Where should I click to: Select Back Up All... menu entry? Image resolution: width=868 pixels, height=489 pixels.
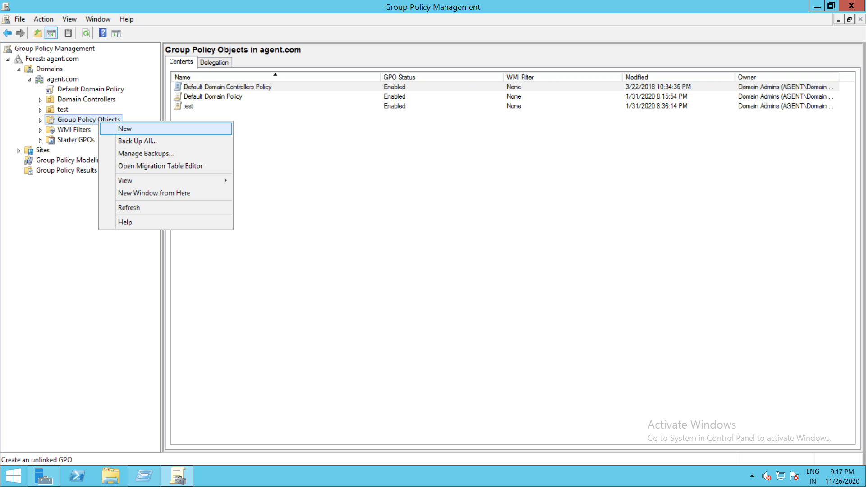click(x=138, y=142)
